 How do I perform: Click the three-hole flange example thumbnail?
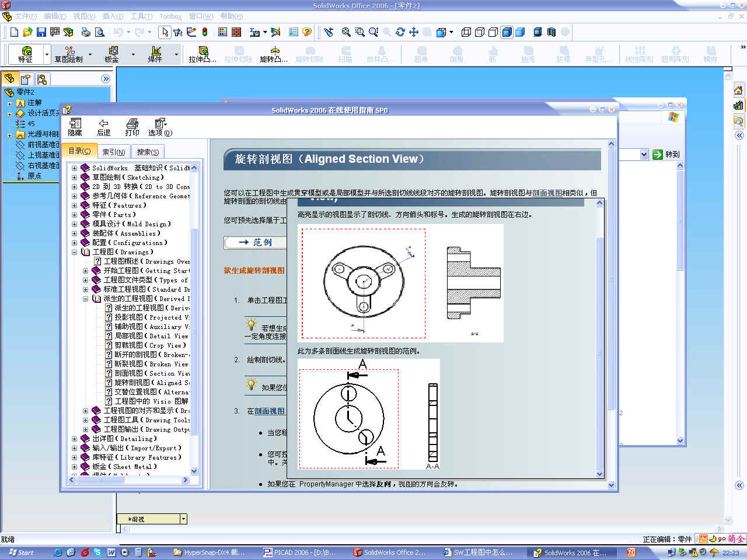tap(400, 283)
